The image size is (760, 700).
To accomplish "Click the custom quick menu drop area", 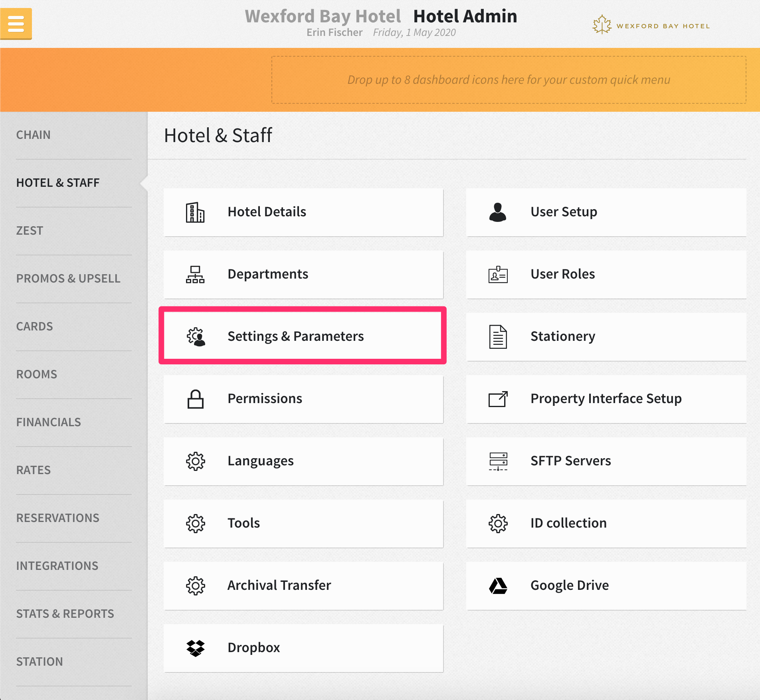I will click(509, 80).
